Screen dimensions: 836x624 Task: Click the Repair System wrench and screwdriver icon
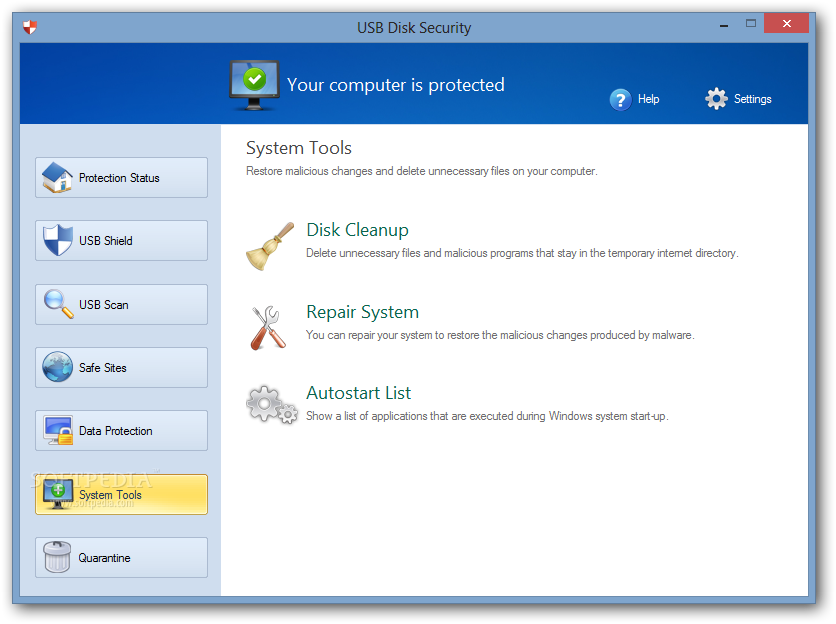pyautogui.click(x=268, y=327)
